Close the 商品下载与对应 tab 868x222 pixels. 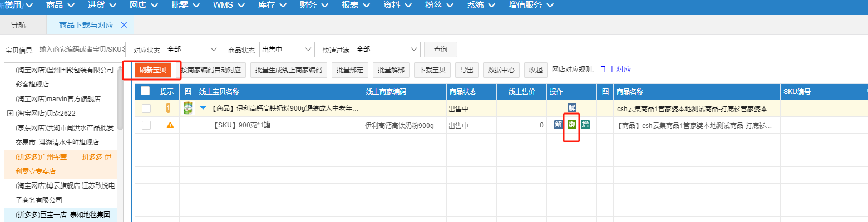pyautogui.click(x=124, y=25)
